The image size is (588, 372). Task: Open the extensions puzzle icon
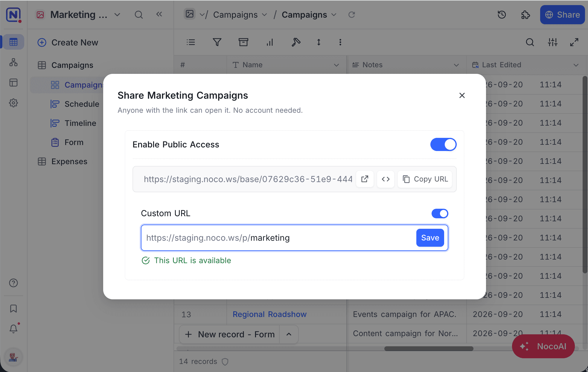pos(525,15)
